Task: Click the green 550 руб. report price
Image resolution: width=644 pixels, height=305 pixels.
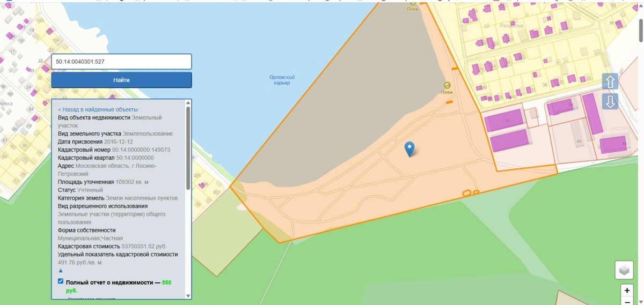Action: [119, 286]
